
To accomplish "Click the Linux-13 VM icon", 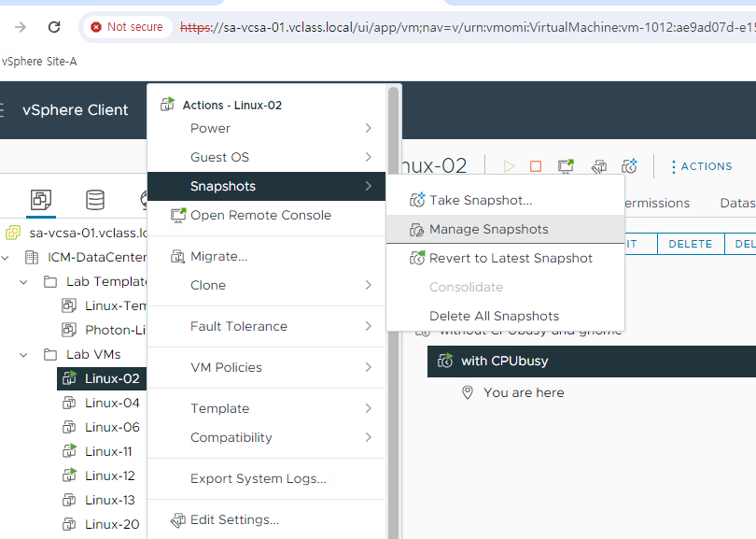I will pyautogui.click(x=69, y=500).
